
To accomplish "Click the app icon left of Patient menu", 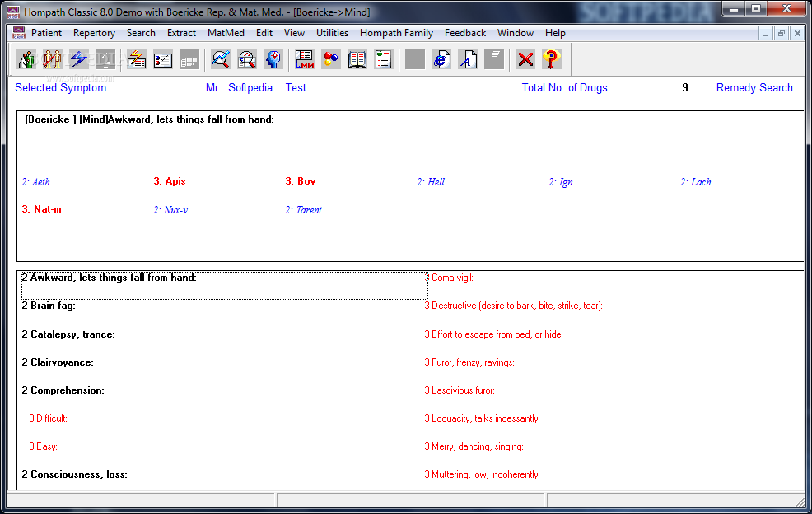I will (x=19, y=33).
